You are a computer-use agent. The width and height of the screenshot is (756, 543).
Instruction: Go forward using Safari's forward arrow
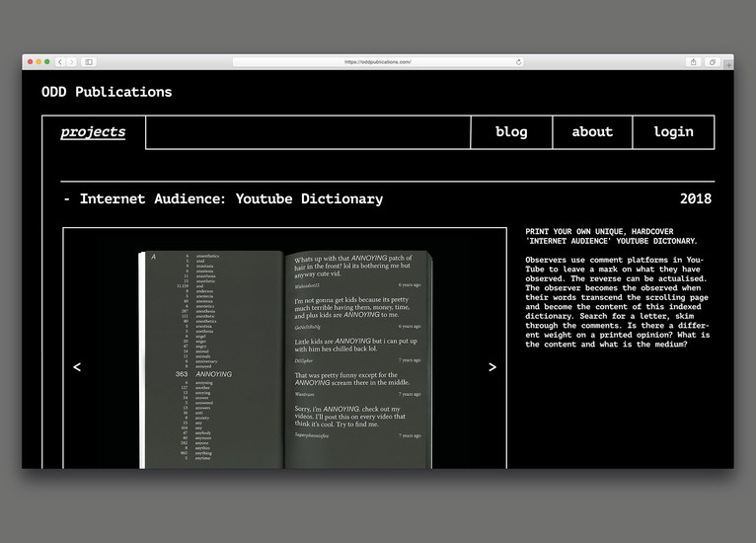71,62
